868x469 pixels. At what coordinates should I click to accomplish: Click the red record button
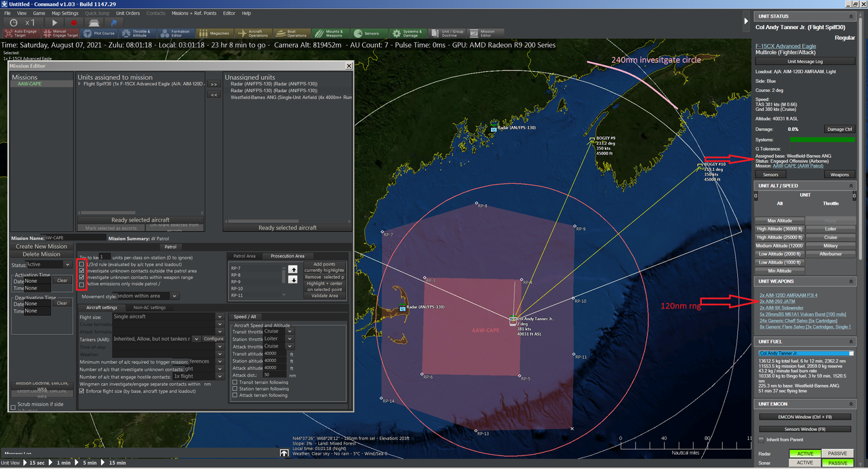point(74,22)
